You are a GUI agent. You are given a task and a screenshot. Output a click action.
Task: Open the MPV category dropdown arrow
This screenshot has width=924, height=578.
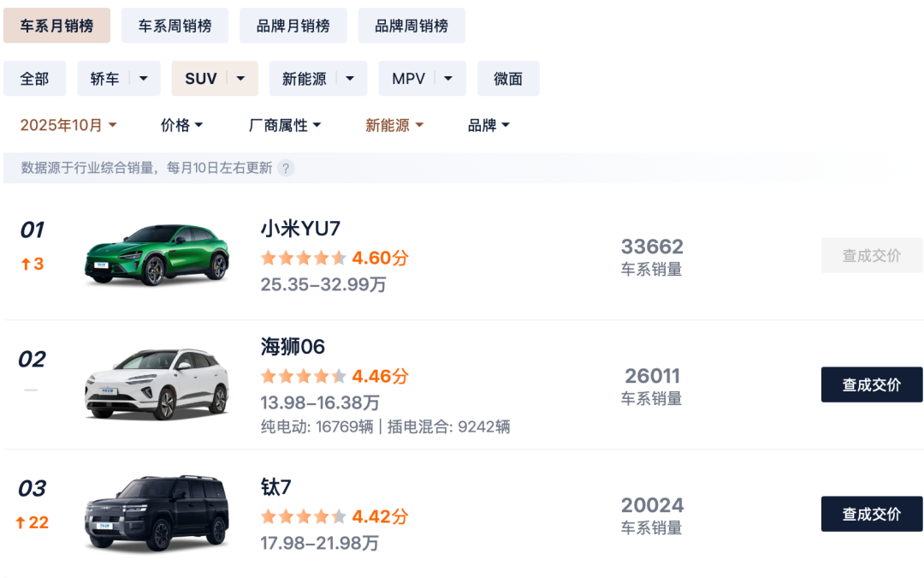tap(449, 79)
